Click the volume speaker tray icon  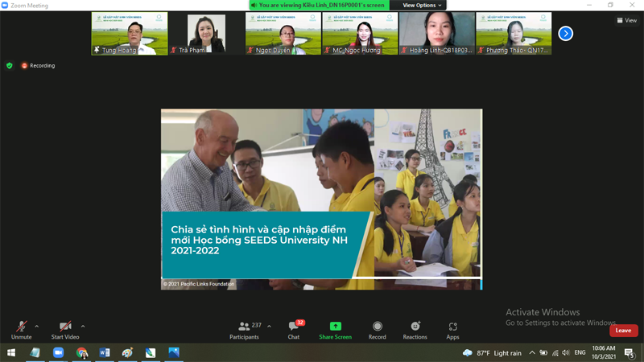566,352
